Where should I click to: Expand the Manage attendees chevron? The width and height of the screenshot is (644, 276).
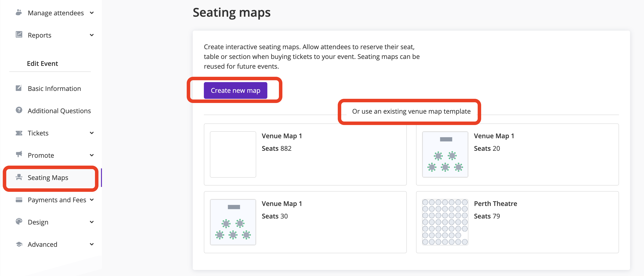(92, 13)
